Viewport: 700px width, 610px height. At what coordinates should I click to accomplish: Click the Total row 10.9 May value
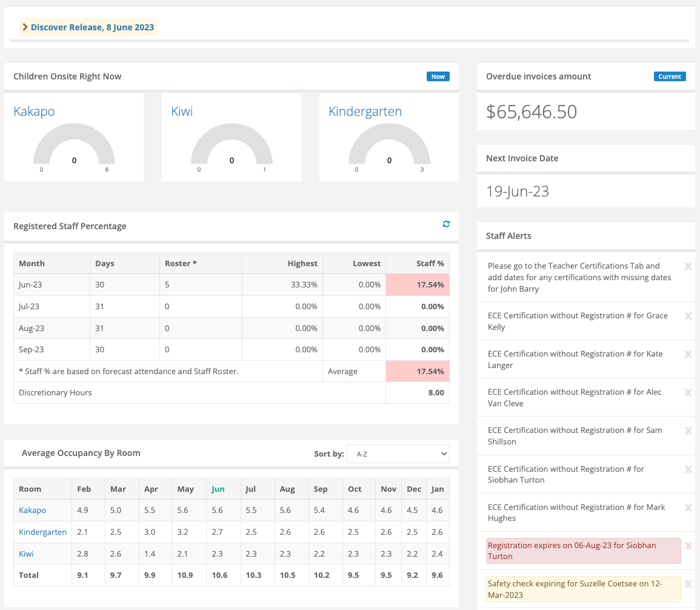185,575
